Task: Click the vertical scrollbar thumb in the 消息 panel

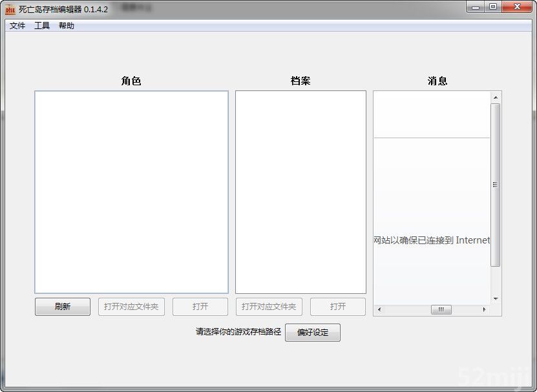Action: pyautogui.click(x=496, y=185)
